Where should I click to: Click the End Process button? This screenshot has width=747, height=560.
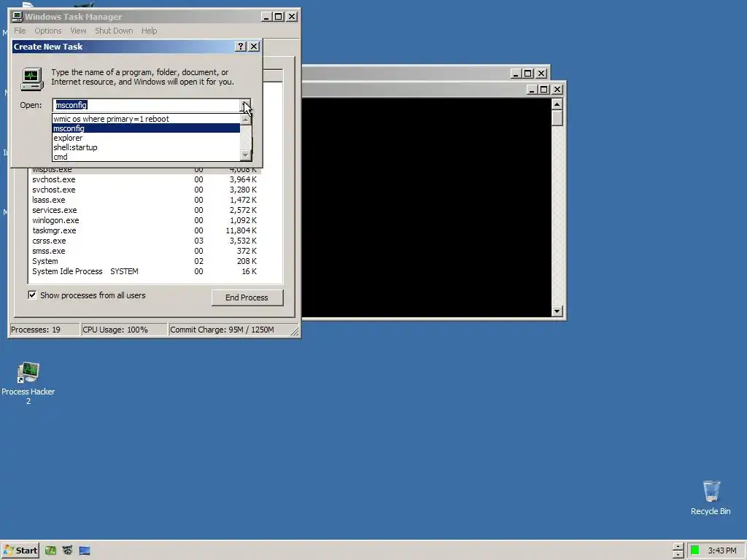coord(247,297)
